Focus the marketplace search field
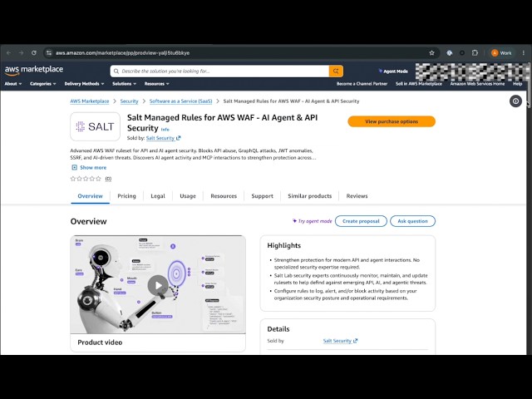Viewport: 532px width, 399px height. (x=219, y=71)
